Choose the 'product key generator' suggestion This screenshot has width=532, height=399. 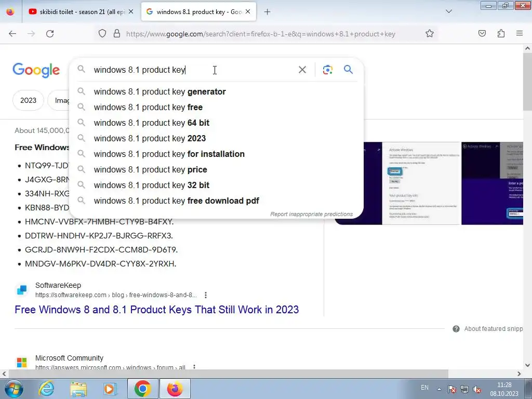pos(217,91)
